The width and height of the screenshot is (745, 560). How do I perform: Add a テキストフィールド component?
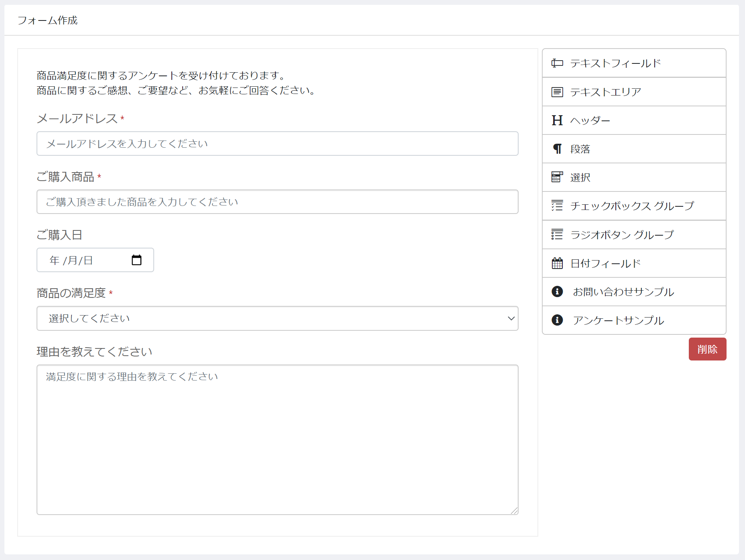634,63
